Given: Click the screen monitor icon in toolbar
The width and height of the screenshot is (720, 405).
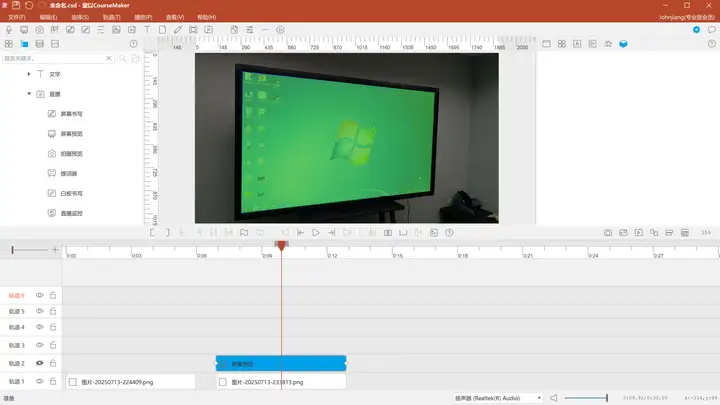Looking at the screenshot, I should pos(24,30).
